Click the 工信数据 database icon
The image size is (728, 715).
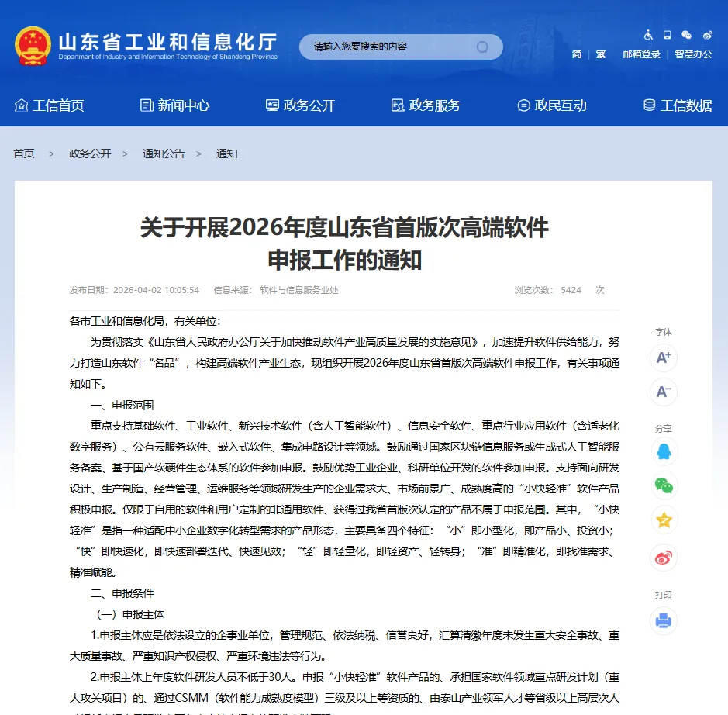(x=649, y=105)
